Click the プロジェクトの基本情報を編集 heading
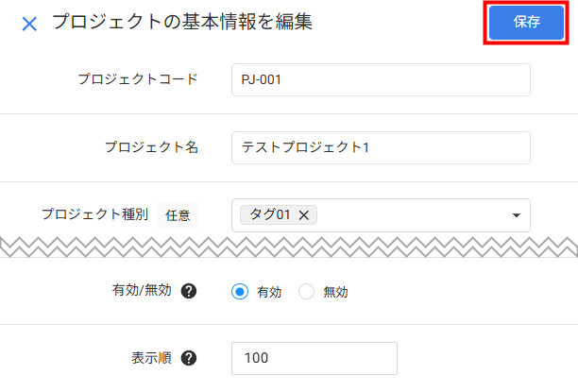This screenshot has width=578, height=392. click(x=182, y=22)
